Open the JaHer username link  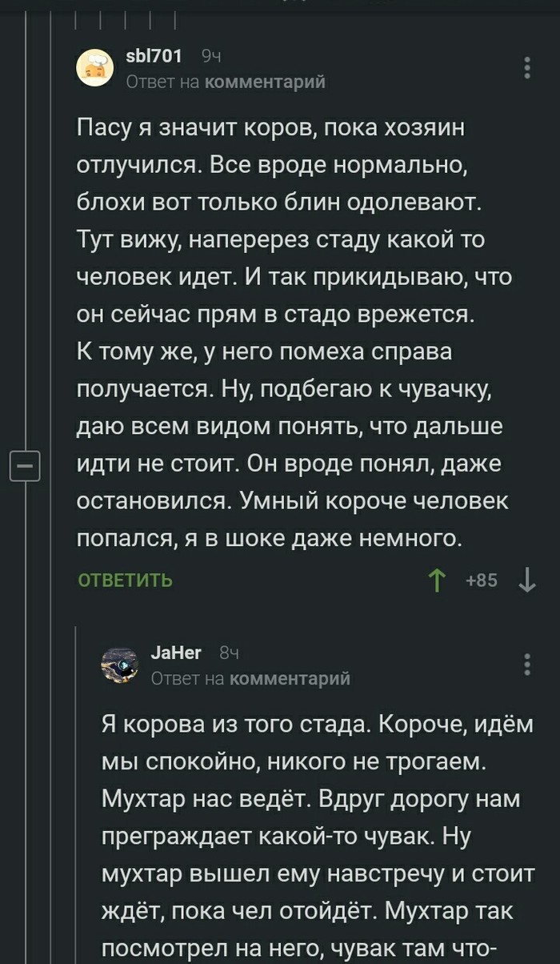176,653
